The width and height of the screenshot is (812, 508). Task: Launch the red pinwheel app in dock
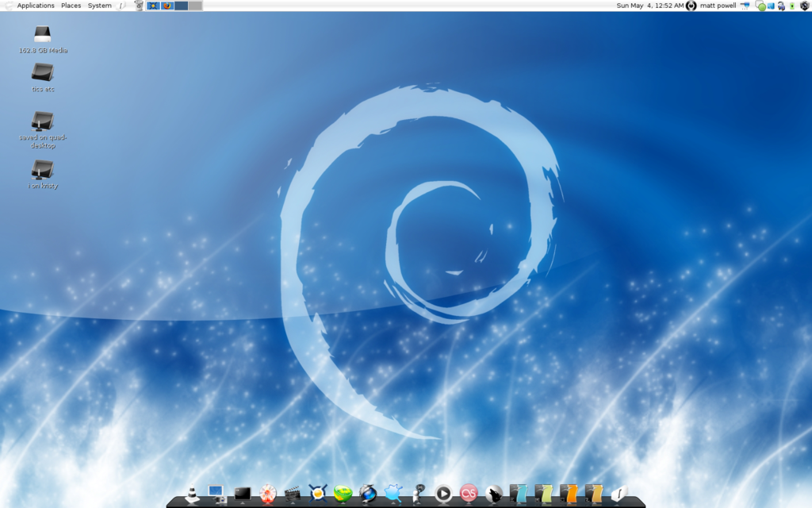(268, 493)
